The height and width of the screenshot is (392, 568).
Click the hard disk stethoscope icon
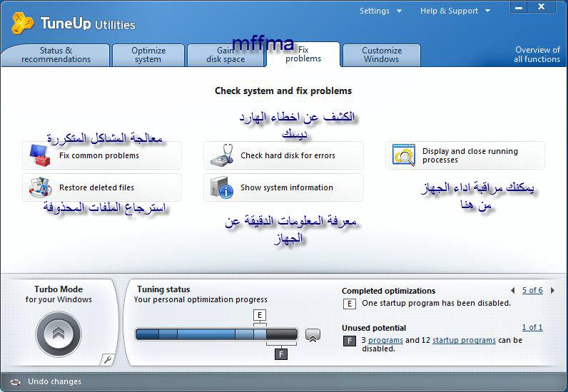[222, 155]
